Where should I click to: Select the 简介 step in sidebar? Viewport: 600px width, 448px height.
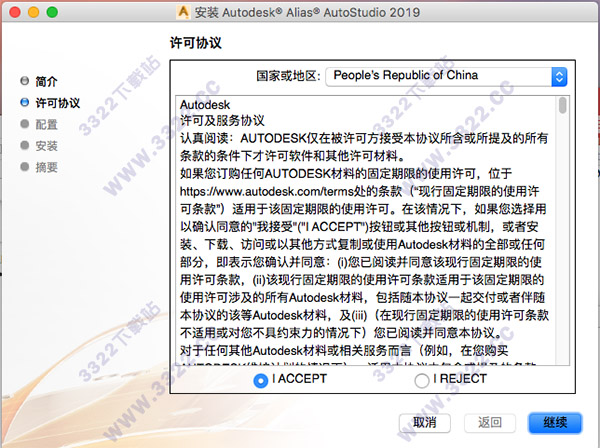click(39, 81)
